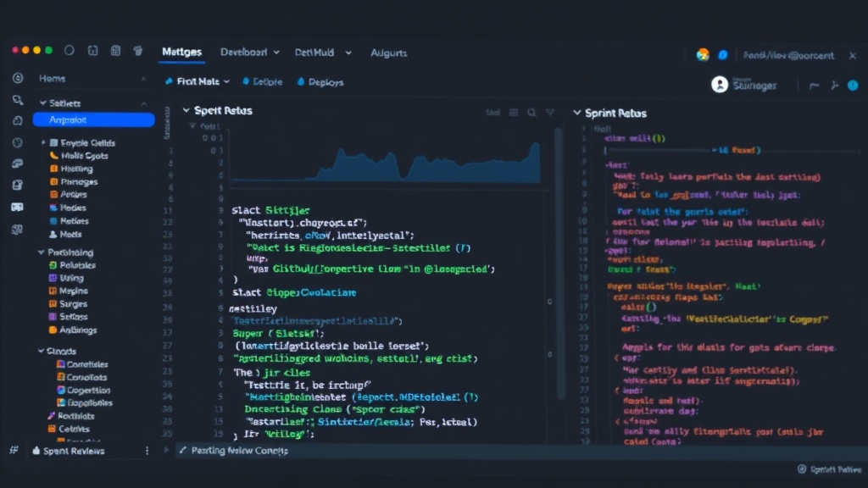Click the blue info circle in the top-right toolbar
The height and width of the screenshot is (488, 868).
(x=853, y=86)
